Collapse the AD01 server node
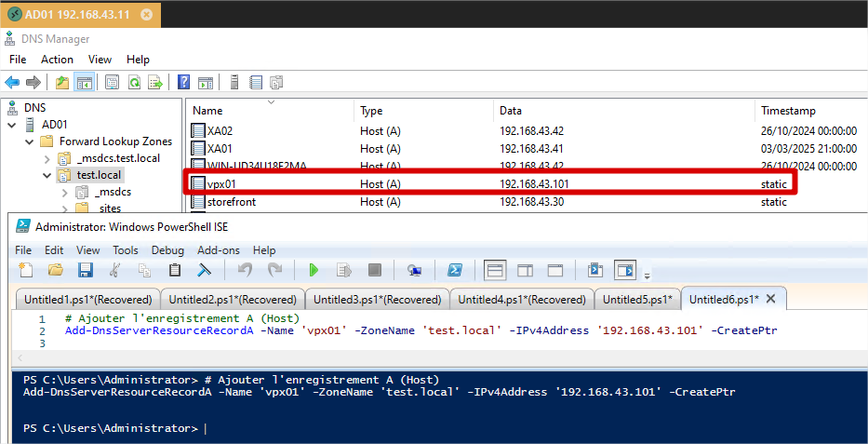The height and width of the screenshot is (444, 868). click(12, 125)
